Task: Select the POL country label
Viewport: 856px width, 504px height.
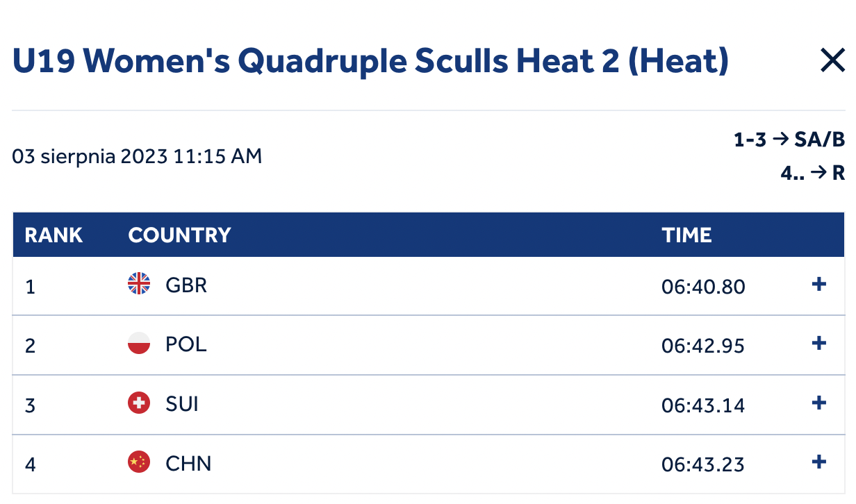Action: pos(186,344)
